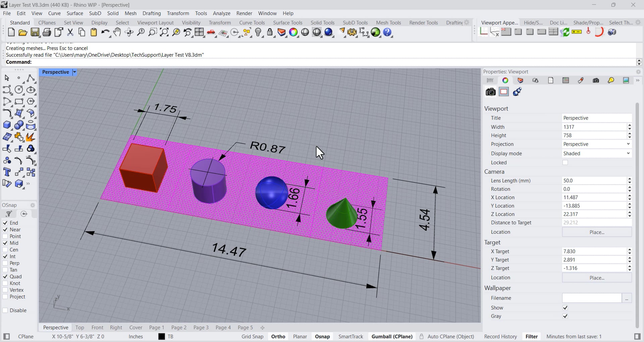
Task: Click the Text tool in the sidebar
Action: [7, 172]
